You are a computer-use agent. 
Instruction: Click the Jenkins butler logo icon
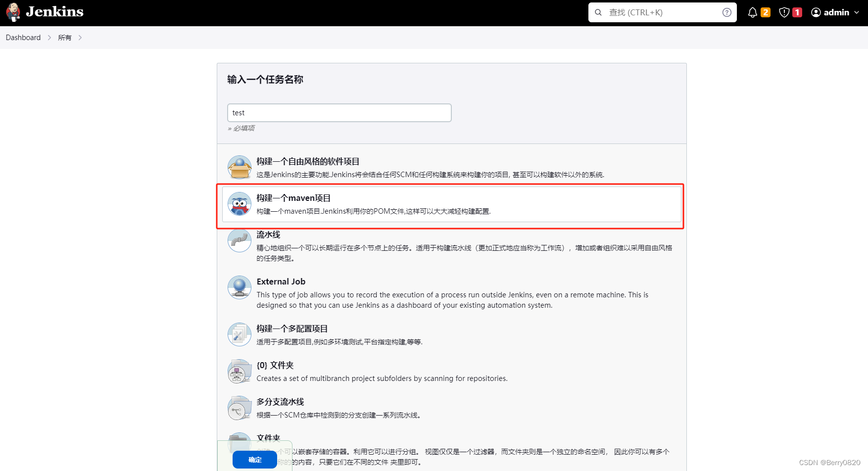pyautogui.click(x=13, y=12)
